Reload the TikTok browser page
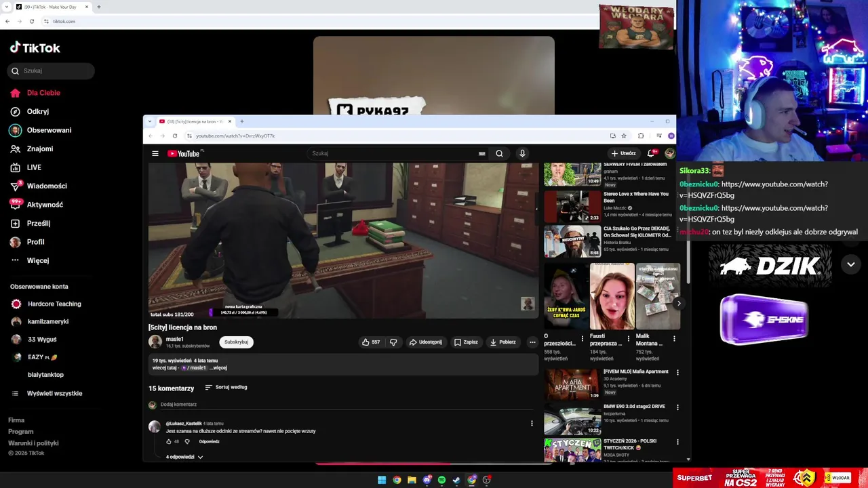This screenshot has height=488, width=868. 32,21
